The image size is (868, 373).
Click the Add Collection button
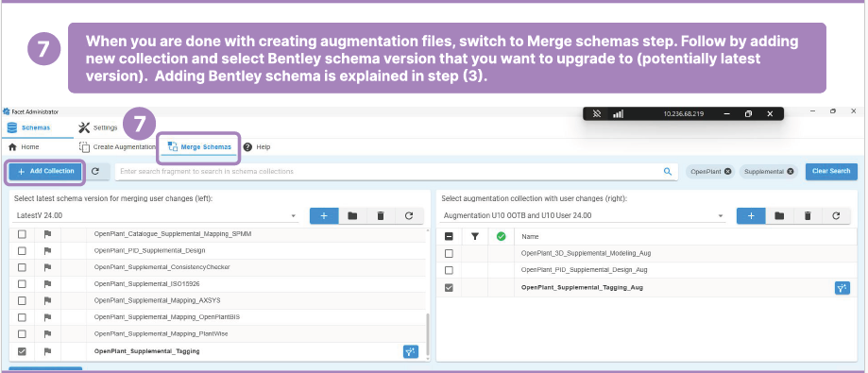point(45,172)
